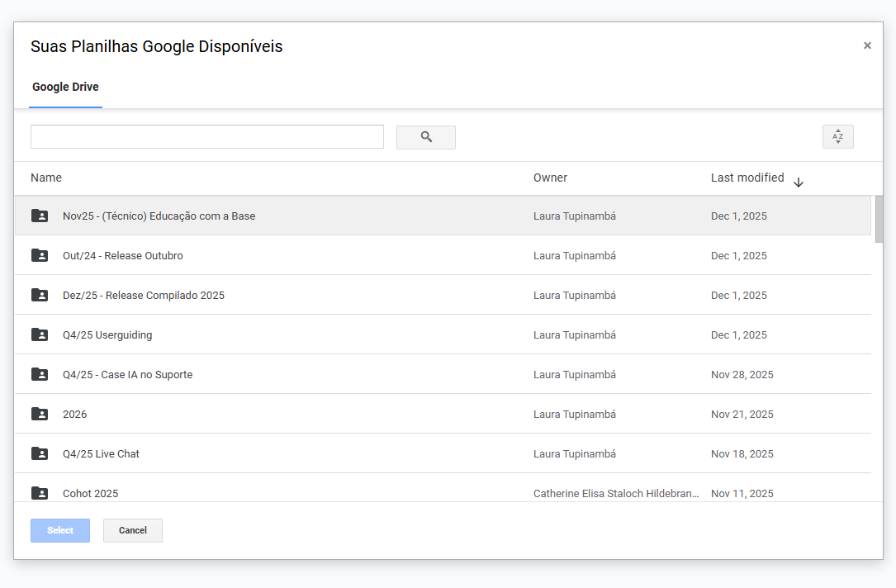
Task: Click shared folder icon beside Q4/25 Live Chat
Action: (40, 454)
